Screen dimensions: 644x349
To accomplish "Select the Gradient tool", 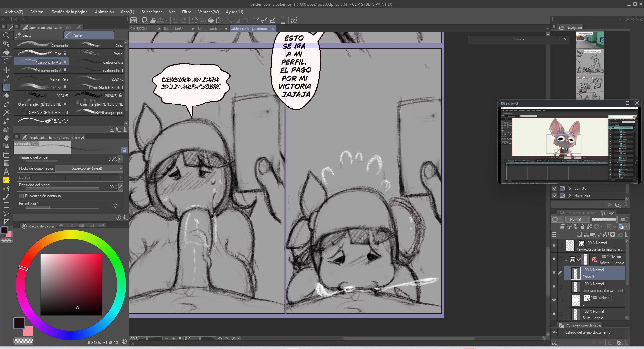I will (6, 163).
